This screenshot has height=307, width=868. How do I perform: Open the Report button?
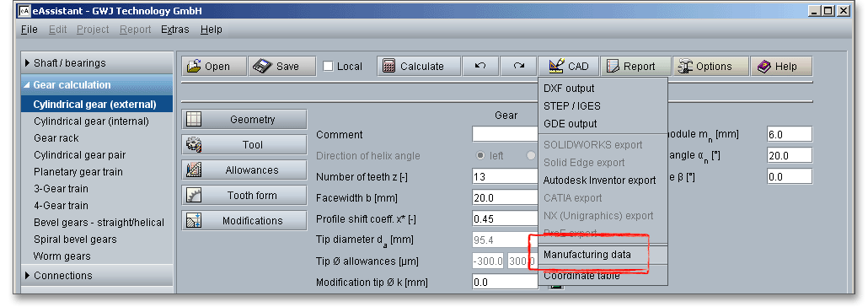click(635, 66)
